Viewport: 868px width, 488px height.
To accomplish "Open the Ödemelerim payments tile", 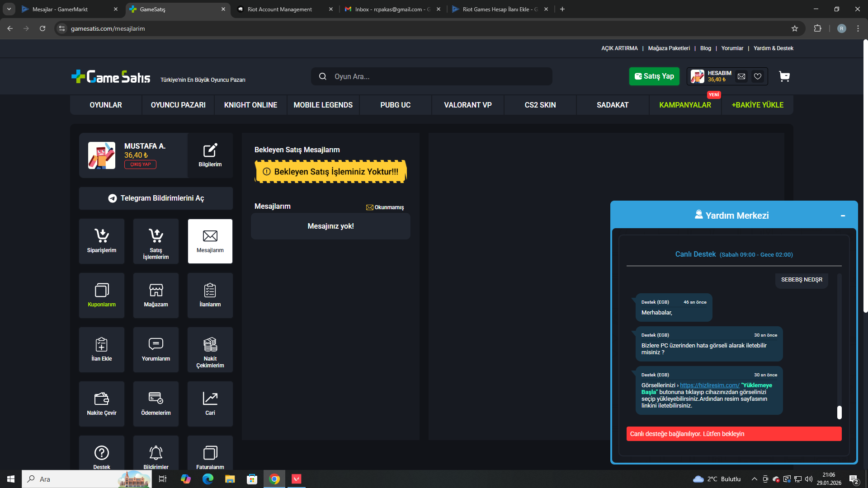I will (156, 404).
